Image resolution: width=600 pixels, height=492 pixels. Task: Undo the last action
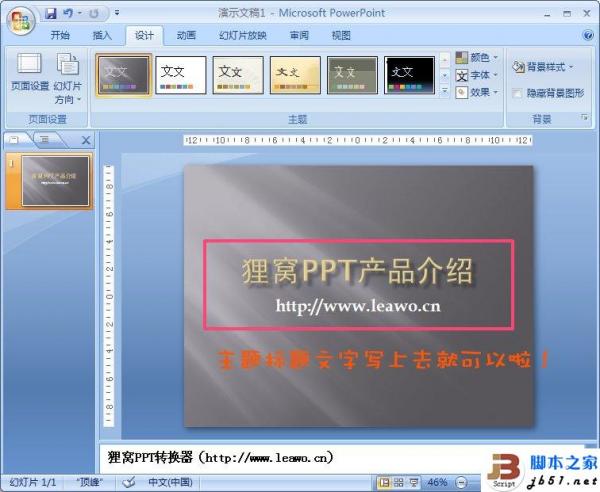(x=68, y=13)
